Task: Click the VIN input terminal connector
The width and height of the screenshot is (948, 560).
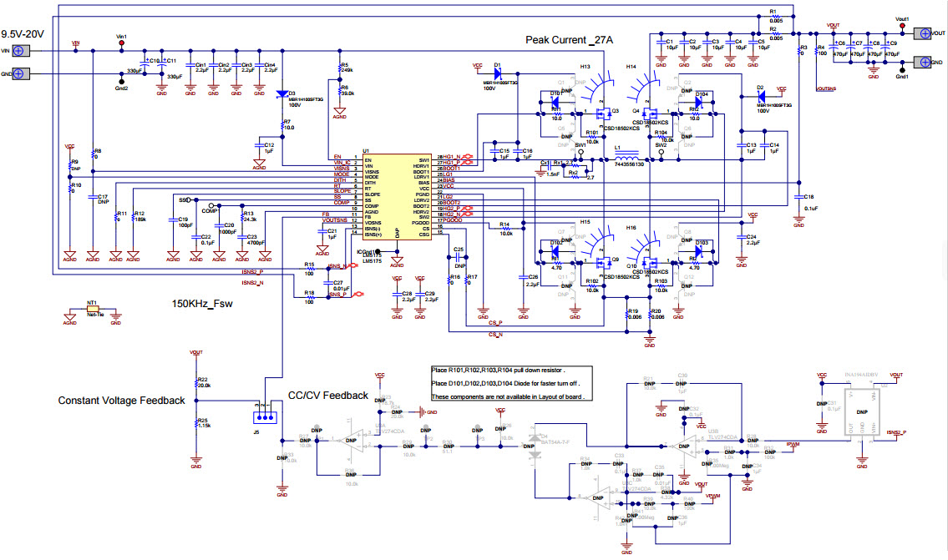Action: tap(19, 50)
